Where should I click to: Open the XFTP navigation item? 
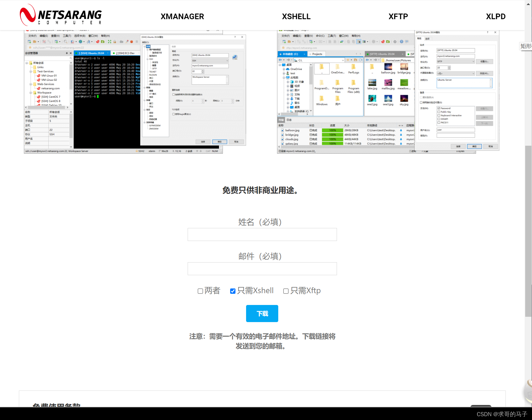tap(398, 17)
